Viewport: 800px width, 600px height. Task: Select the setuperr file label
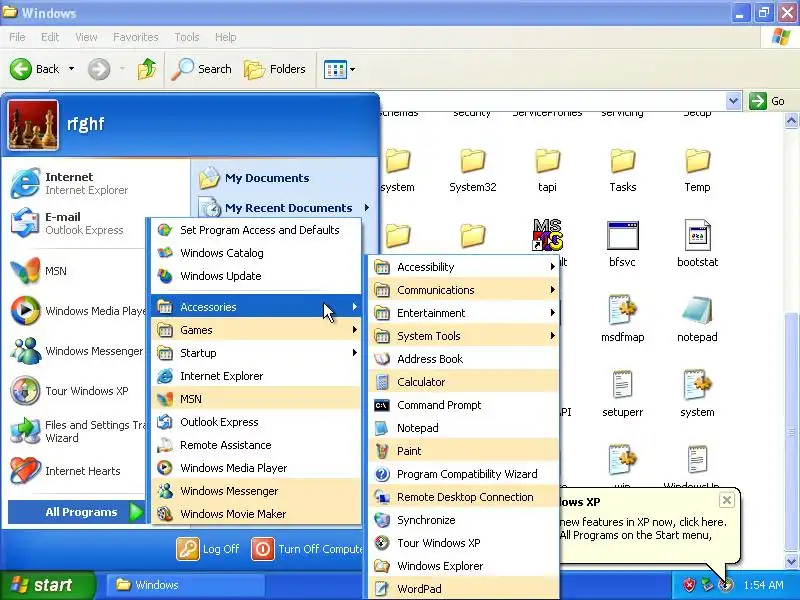pyautogui.click(x=622, y=412)
